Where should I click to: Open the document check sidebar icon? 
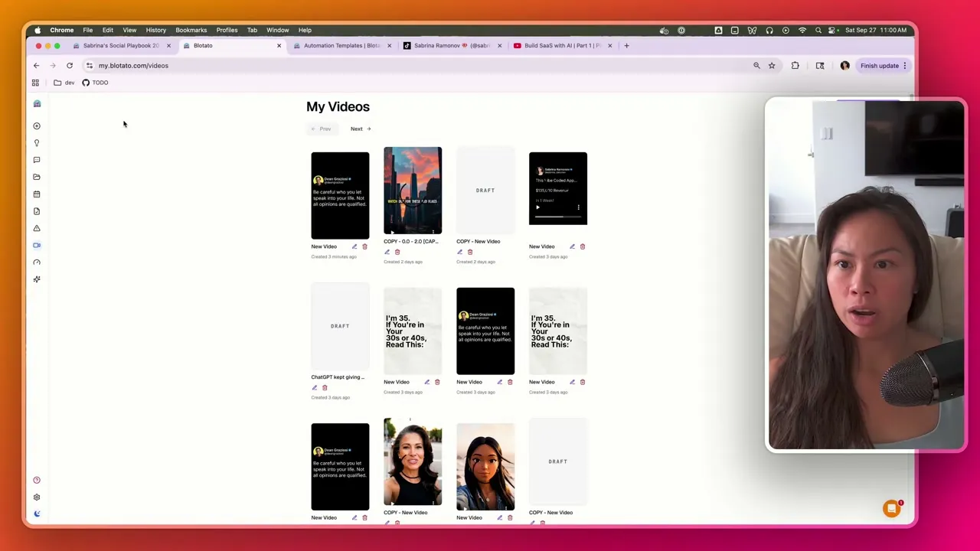[37, 211]
